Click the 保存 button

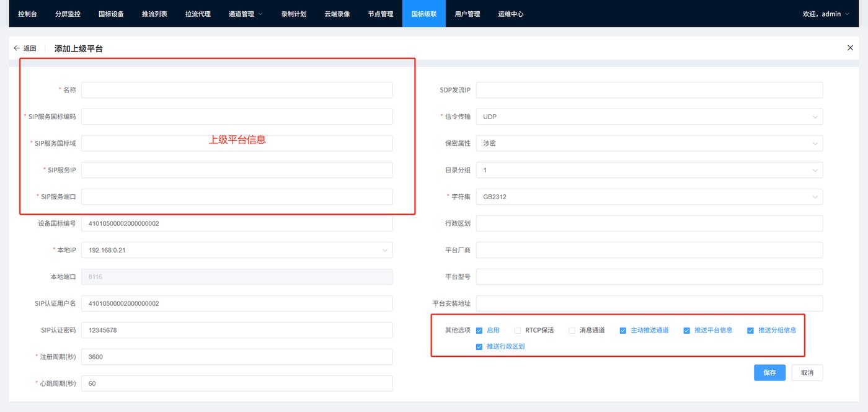770,373
